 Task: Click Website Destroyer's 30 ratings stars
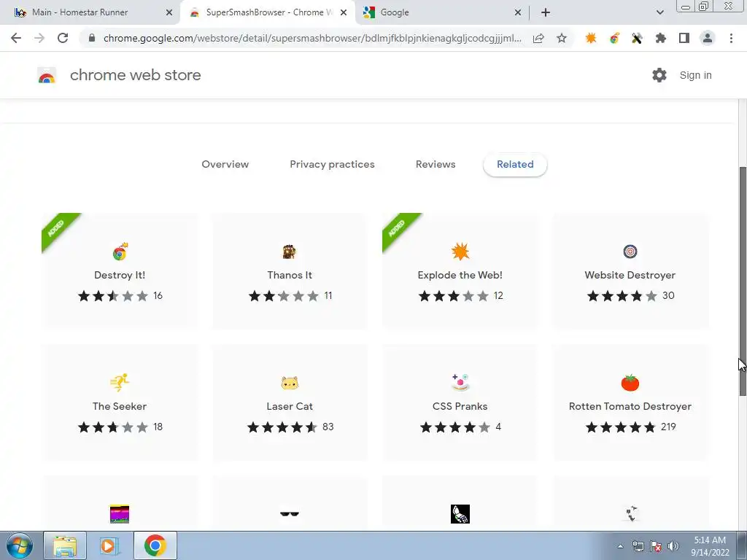click(622, 296)
